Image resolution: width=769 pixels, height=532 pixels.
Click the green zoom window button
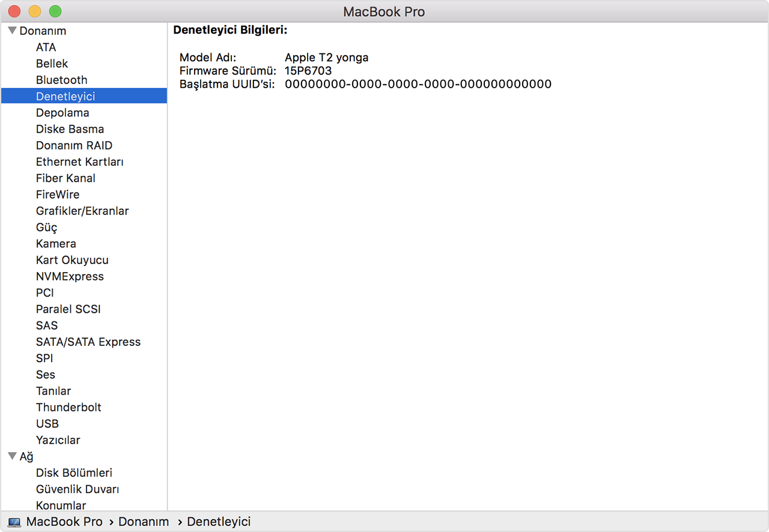click(55, 11)
